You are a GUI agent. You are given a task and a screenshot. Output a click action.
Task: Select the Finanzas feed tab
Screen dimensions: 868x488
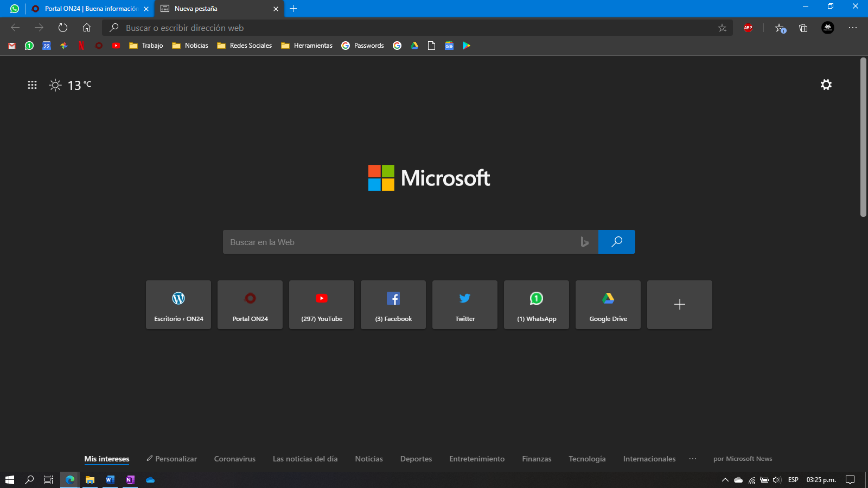(x=537, y=459)
